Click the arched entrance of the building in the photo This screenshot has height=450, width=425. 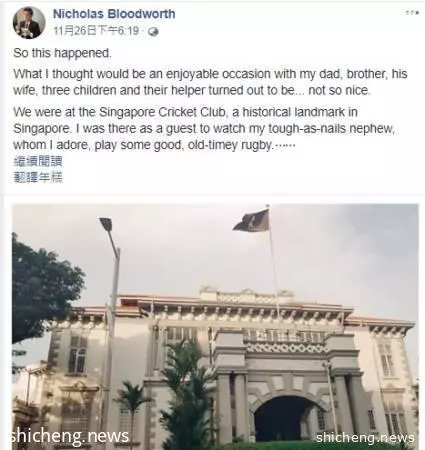[284, 418]
